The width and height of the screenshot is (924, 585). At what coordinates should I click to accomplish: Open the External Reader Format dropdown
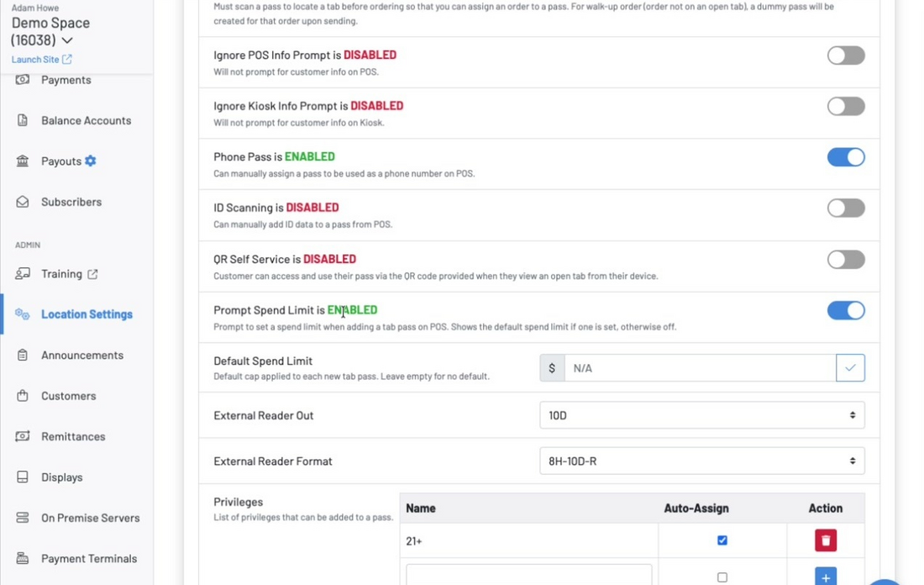(x=702, y=461)
